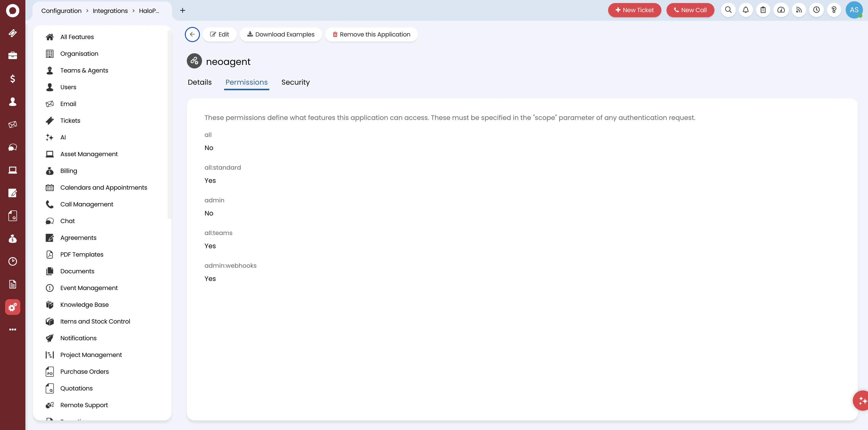Select the dollar Sales icon in sidebar
This screenshot has width=868, height=430.
pos(12,79)
